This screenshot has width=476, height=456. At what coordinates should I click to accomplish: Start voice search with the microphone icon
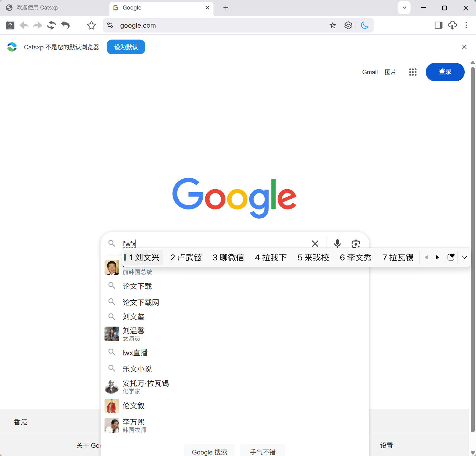[x=337, y=243]
